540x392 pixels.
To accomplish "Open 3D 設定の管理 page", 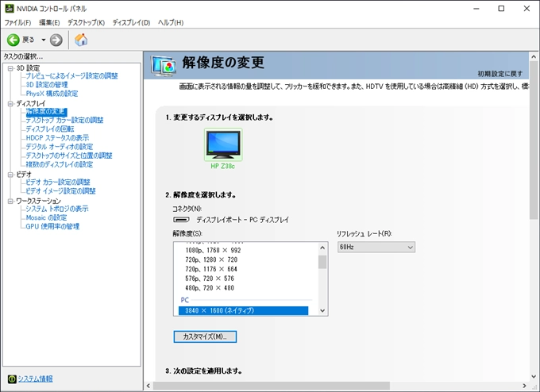I will [x=47, y=85].
